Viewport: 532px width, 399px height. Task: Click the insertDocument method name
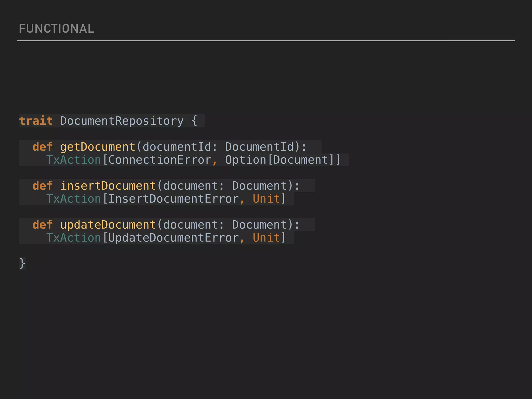[x=108, y=186]
